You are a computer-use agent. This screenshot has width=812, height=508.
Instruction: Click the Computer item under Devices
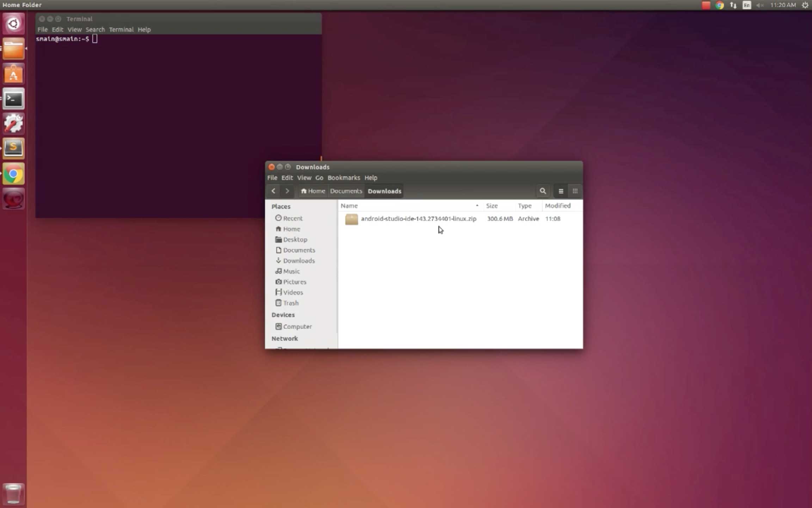297,326
